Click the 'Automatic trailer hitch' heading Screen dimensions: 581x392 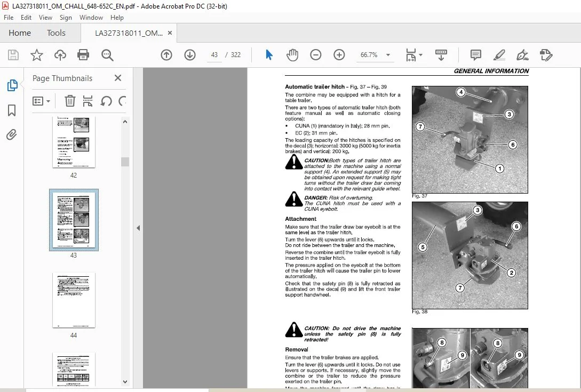pos(315,87)
